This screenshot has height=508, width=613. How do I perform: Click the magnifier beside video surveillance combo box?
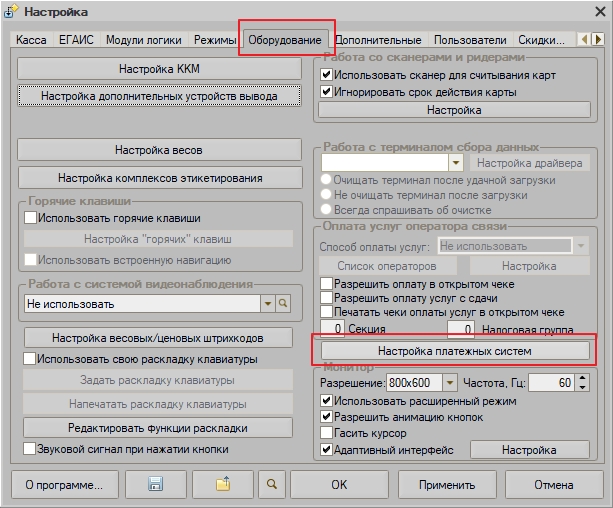pyautogui.click(x=283, y=303)
